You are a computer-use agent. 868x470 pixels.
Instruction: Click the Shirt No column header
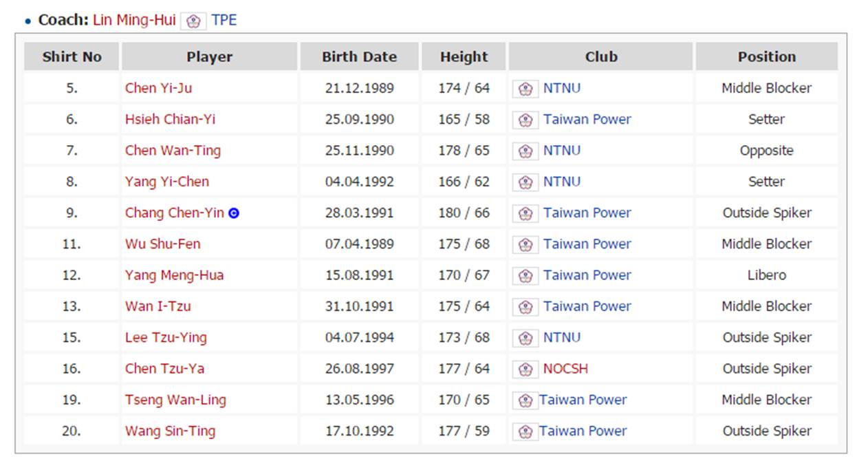pos(72,56)
